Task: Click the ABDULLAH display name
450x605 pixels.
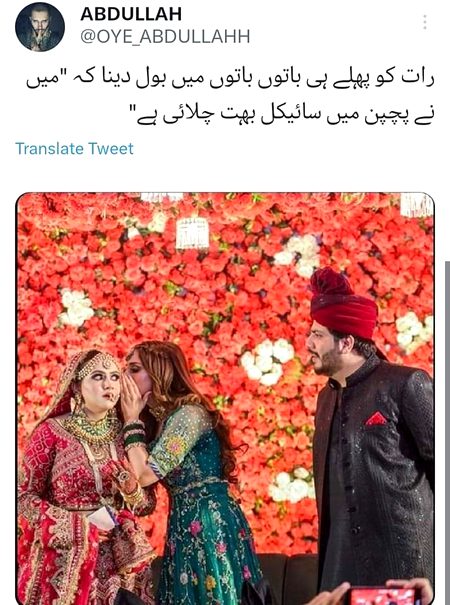Action: click(x=131, y=14)
